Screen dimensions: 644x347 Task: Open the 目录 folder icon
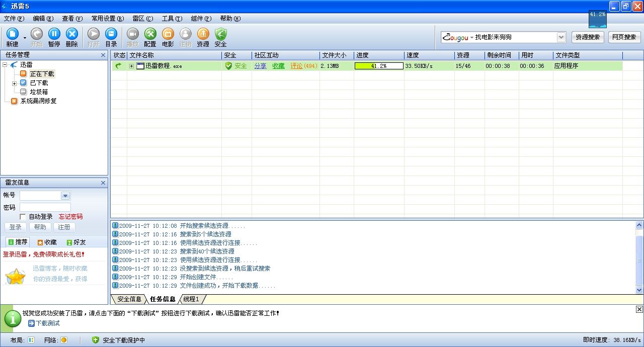point(111,34)
